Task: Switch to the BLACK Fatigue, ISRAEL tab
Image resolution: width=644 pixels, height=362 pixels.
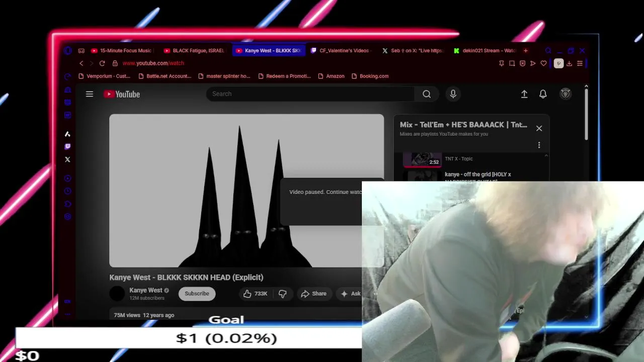Action: point(194,51)
